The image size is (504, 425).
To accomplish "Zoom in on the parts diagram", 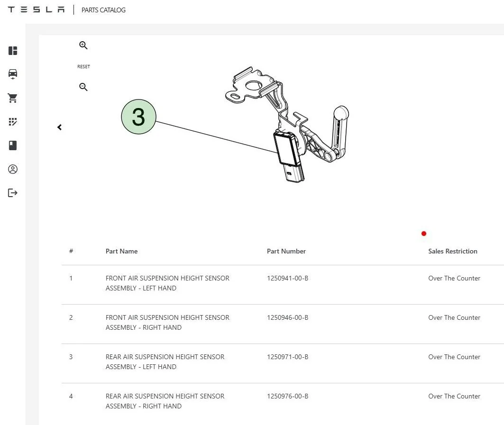I will 83,45.
